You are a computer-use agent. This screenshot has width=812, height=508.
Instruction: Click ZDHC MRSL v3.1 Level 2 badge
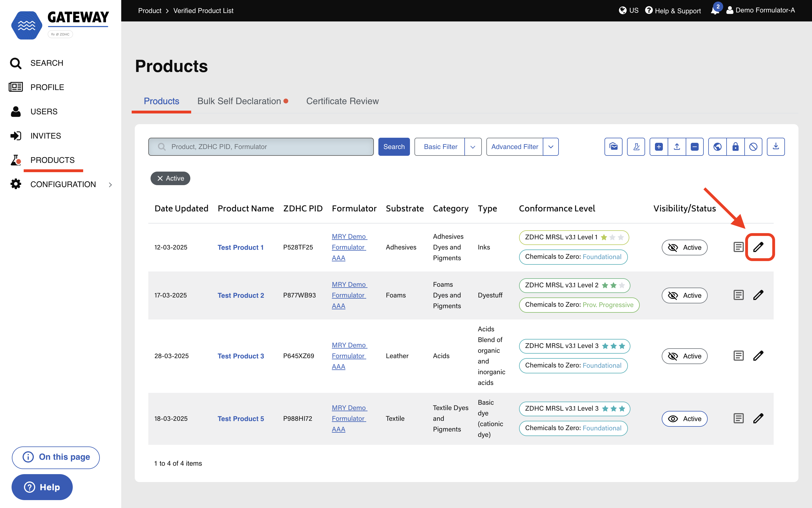[x=574, y=285]
